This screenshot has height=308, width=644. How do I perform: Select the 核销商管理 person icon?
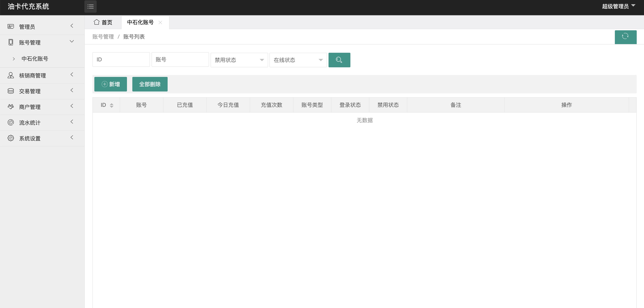click(11, 75)
